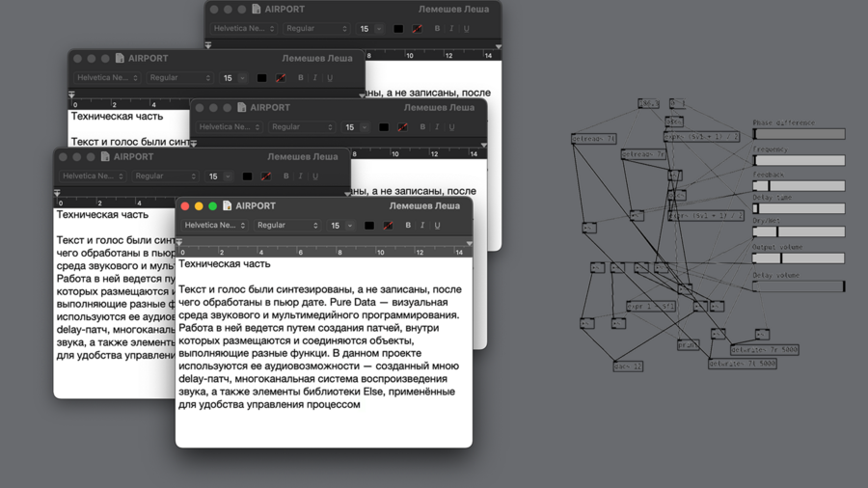Toggle underline in second AIRPORT window from front
This screenshot has width=868, height=488.
315,176
